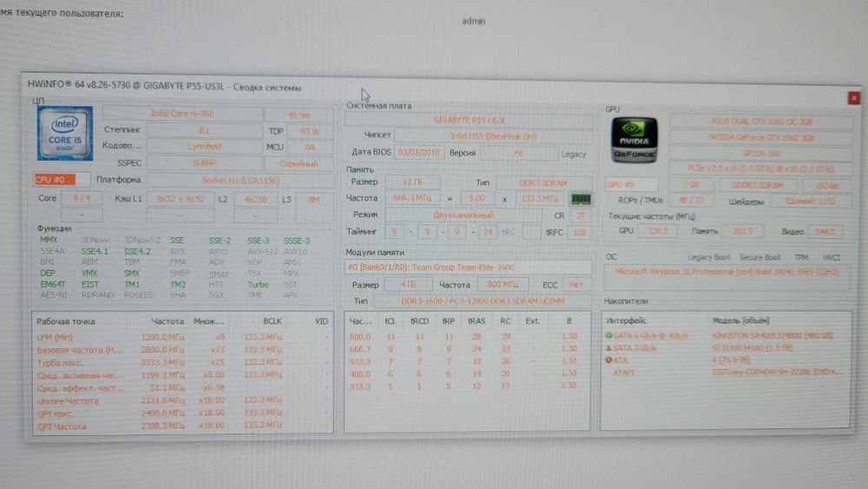This screenshot has height=489, width=868.
Task: Click the Lynnfield codename field
Action: [204, 147]
